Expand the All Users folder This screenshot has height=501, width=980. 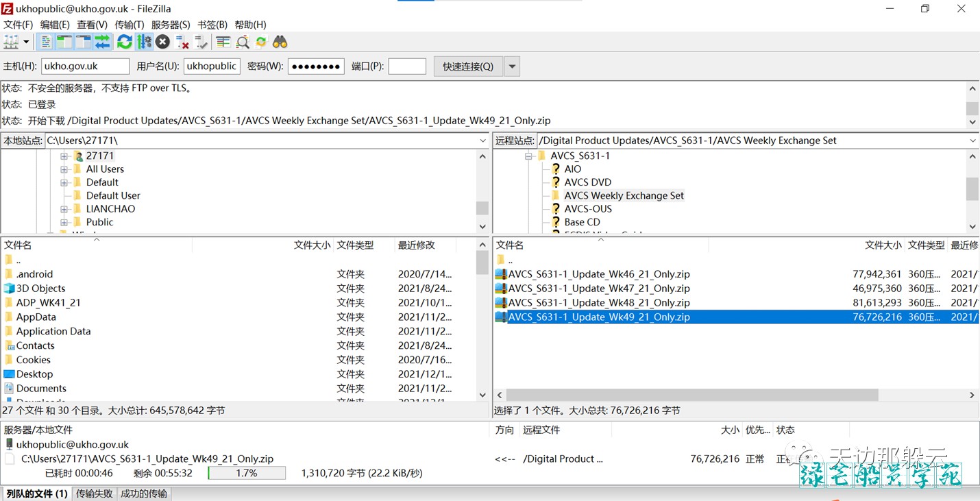coord(64,169)
